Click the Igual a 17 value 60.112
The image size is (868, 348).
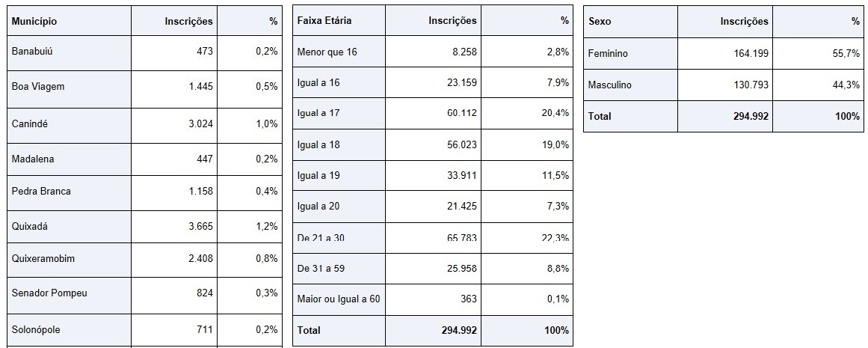pos(462,113)
